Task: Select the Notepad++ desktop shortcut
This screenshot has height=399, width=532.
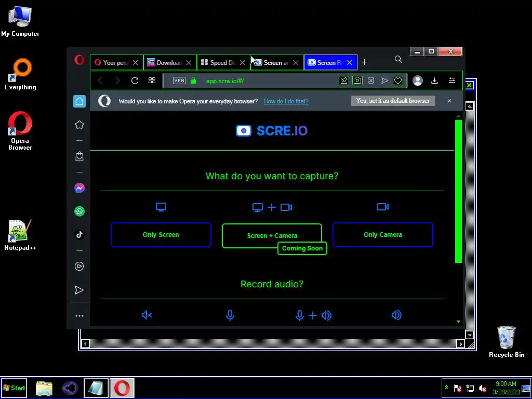Action: [20, 235]
